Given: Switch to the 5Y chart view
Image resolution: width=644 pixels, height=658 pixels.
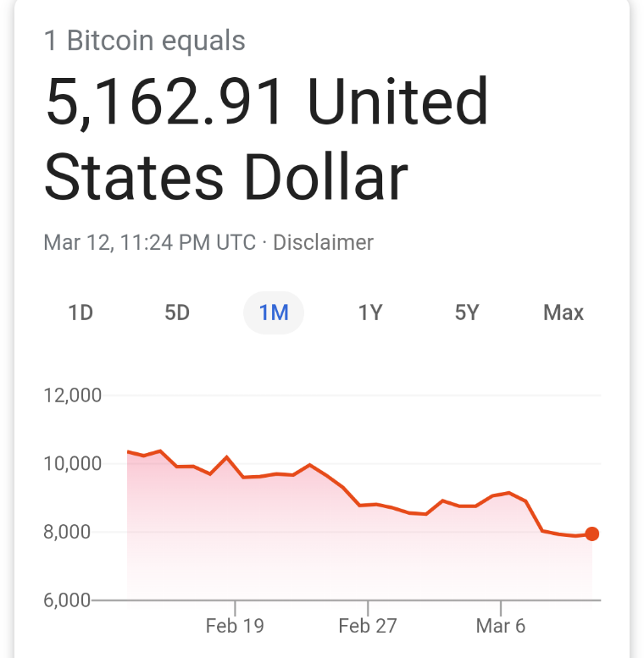Looking at the screenshot, I should [x=467, y=313].
